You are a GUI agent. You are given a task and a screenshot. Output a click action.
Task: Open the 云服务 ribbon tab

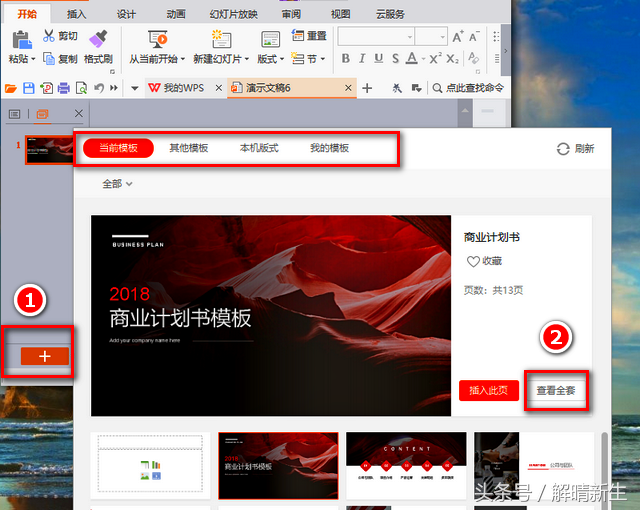390,14
